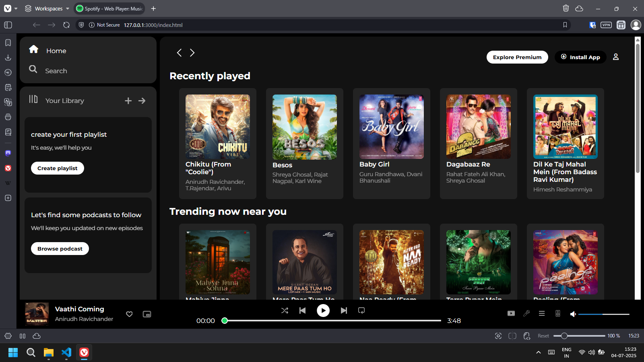Click the Explore Premium button
Image resolution: width=644 pixels, height=362 pixels.
(x=517, y=57)
